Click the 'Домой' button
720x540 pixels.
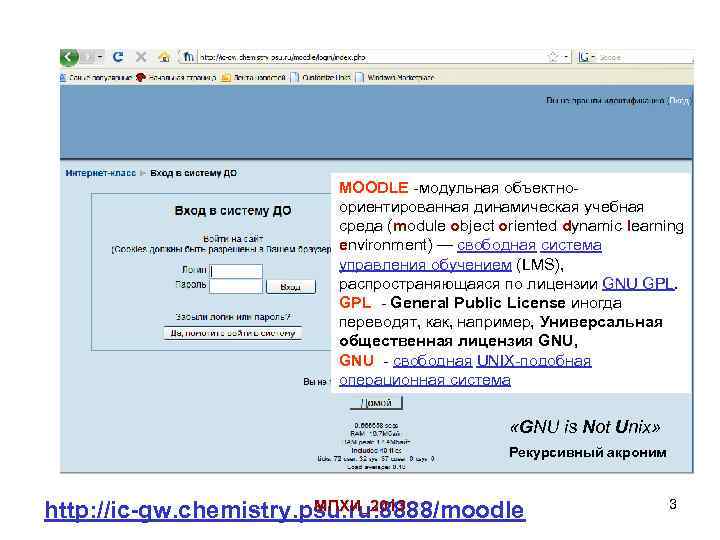[x=376, y=403]
